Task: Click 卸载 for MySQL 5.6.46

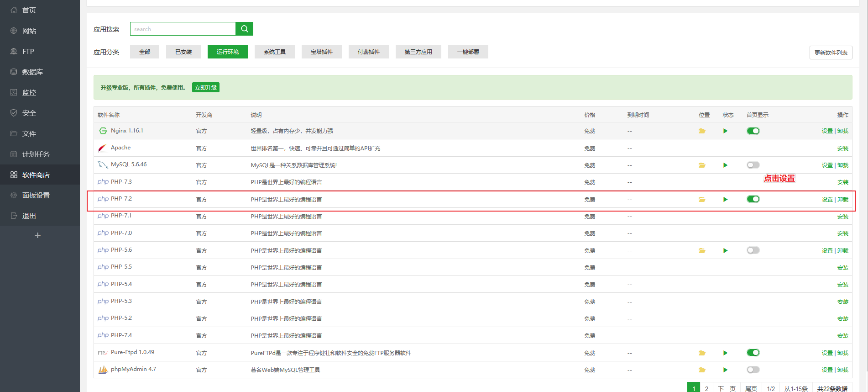Action: tap(843, 165)
